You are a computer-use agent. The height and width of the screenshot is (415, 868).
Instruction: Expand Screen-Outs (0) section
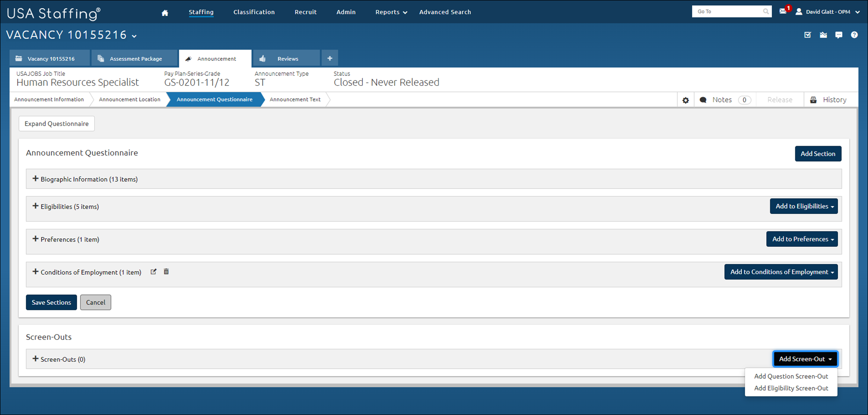(35, 359)
